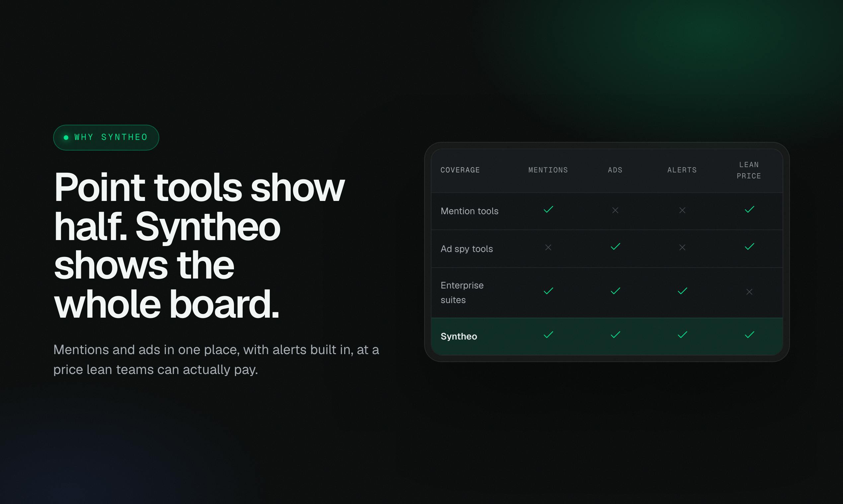The width and height of the screenshot is (843, 504).
Task: Select the Ads check for Enterprise suites
Action: pos(615,291)
